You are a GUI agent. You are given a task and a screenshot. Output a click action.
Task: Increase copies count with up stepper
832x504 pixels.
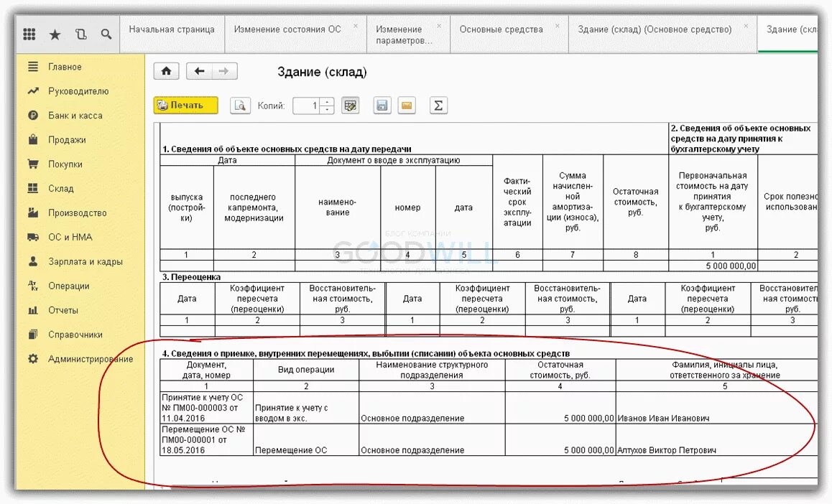click(328, 102)
